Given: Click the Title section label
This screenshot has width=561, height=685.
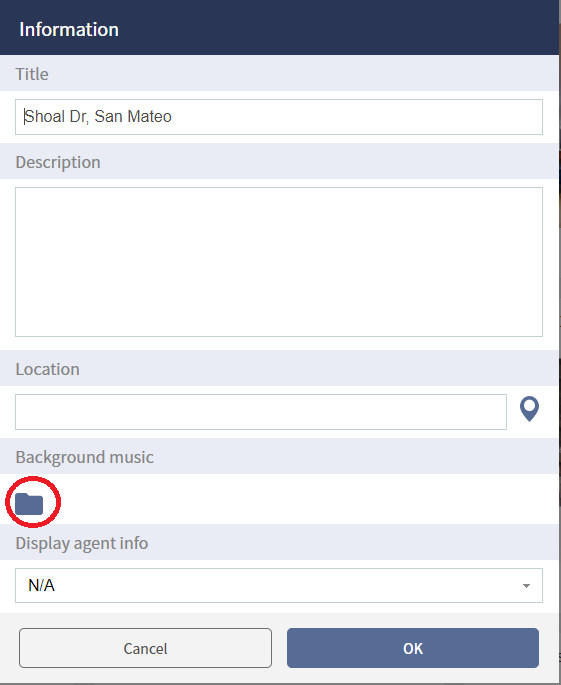Looking at the screenshot, I should pos(32,74).
